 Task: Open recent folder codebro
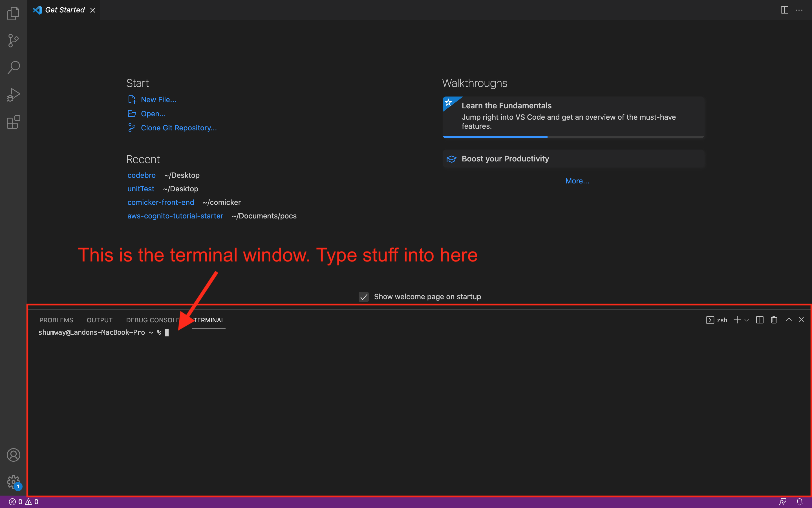click(x=141, y=175)
